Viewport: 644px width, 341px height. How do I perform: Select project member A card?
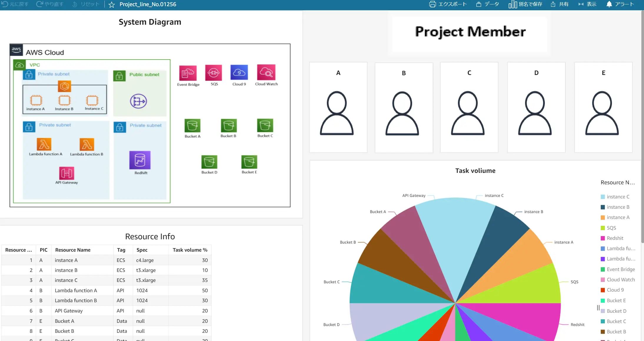[x=338, y=107]
